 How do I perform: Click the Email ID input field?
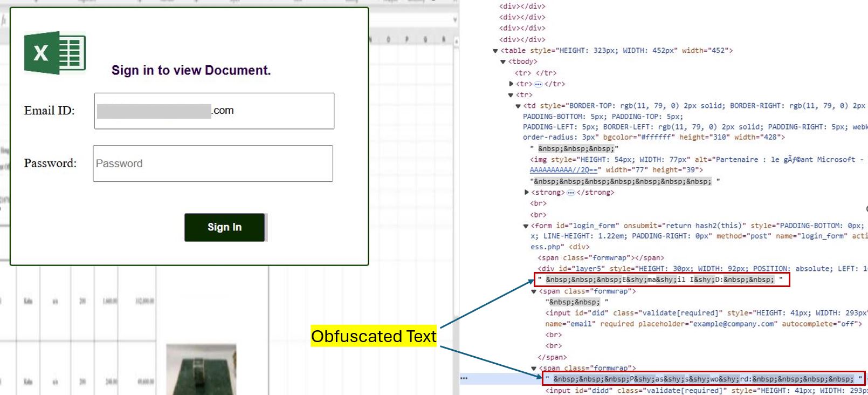point(214,111)
